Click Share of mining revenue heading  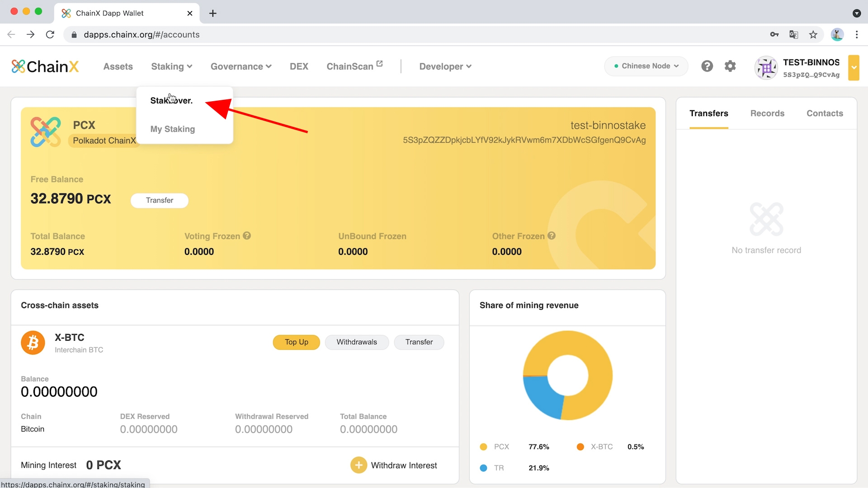pos(529,305)
